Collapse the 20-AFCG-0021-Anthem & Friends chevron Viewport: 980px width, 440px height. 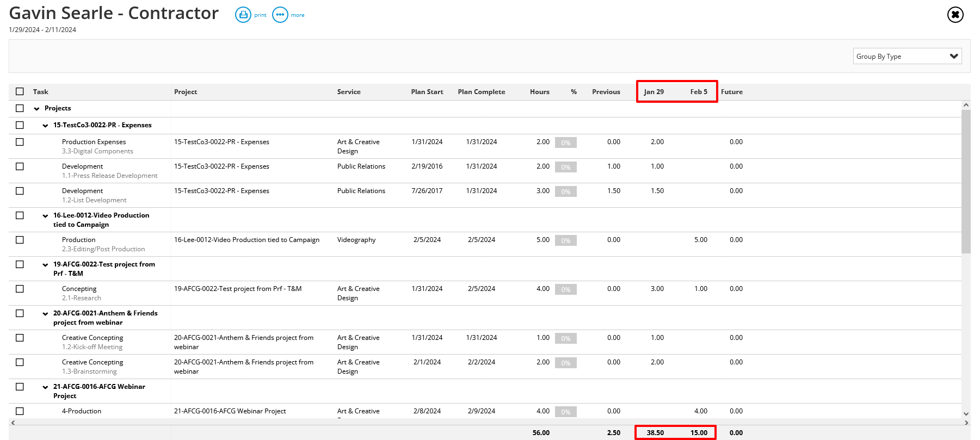pyautogui.click(x=46, y=314)
